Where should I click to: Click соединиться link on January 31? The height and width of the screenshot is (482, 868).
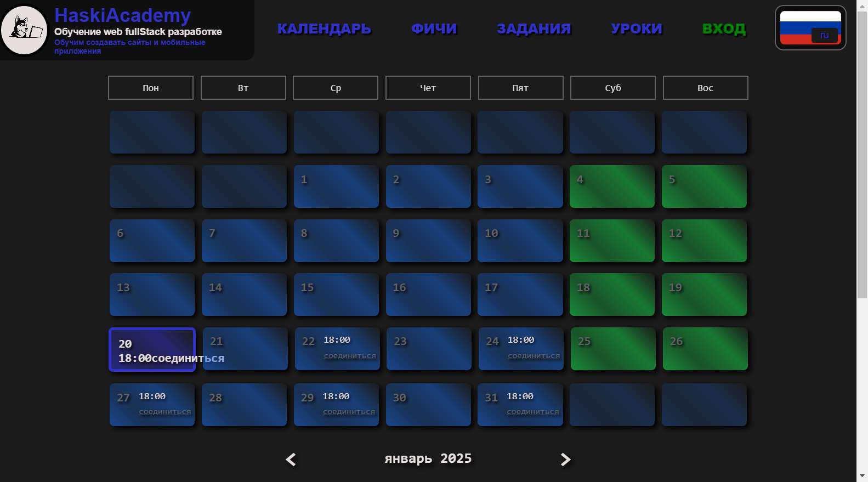532,412
